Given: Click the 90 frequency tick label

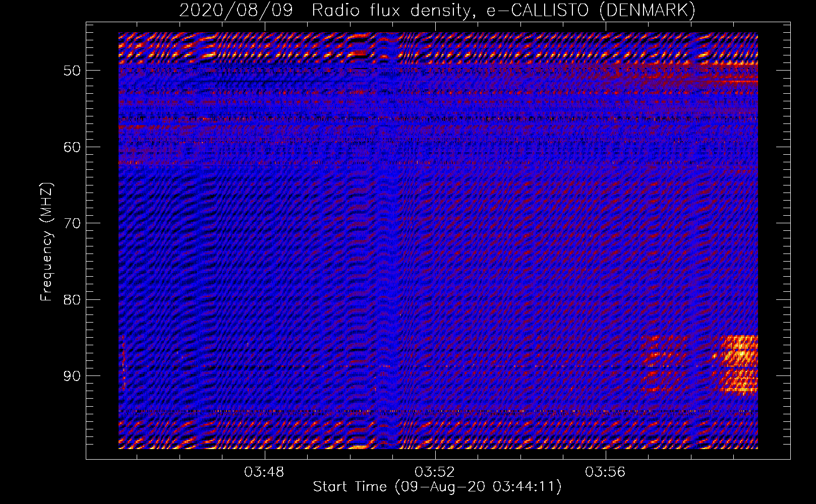Looking at the screenshot, I should 72,376.
